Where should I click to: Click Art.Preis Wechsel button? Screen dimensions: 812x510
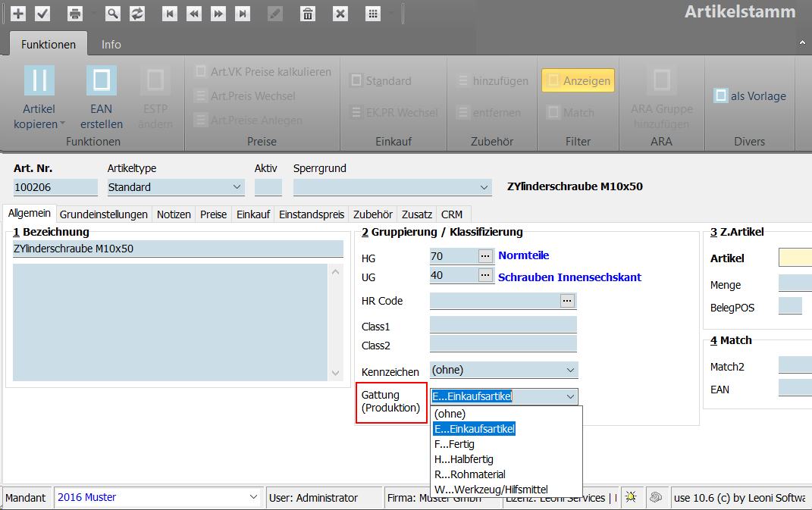click(244, 95)
